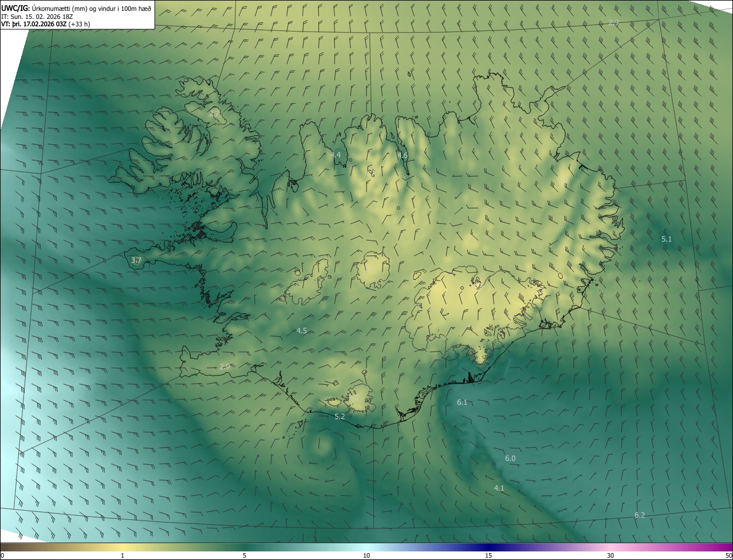
Task: Click the 2.9 value along the map's upper edge
Action: (x=613, y=22)
